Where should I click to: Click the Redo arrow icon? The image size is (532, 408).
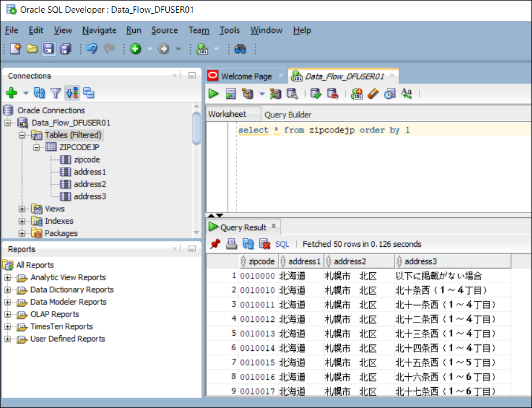pyautogui.click(x=109, y=49)
